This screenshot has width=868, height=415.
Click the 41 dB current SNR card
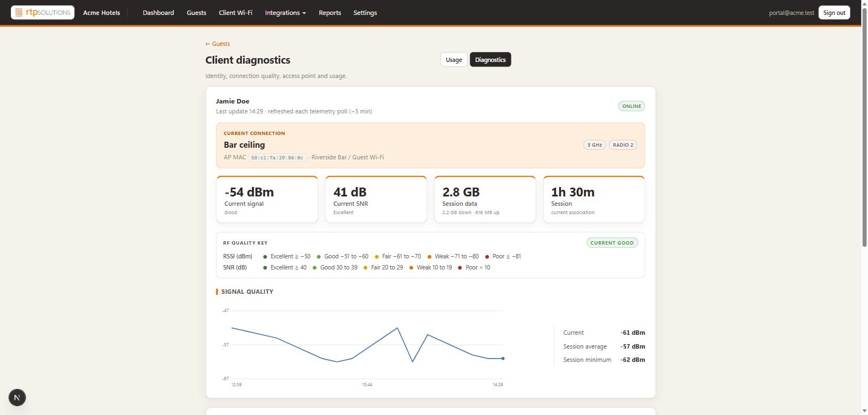coord(376,199)
